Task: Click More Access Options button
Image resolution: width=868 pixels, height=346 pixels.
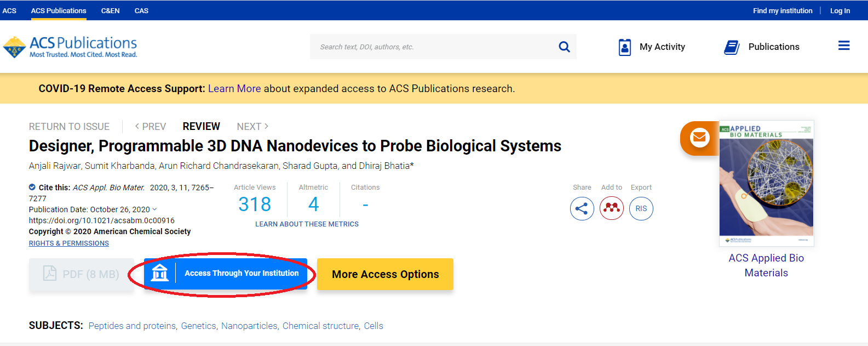Action: pos(385,274)
